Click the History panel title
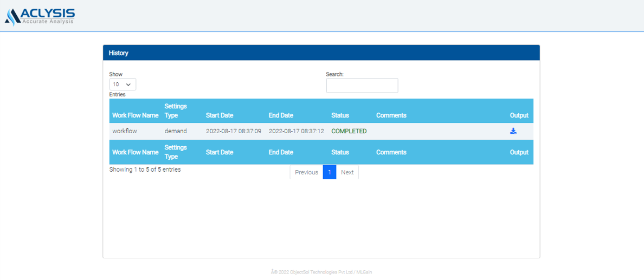 (118, 53)
